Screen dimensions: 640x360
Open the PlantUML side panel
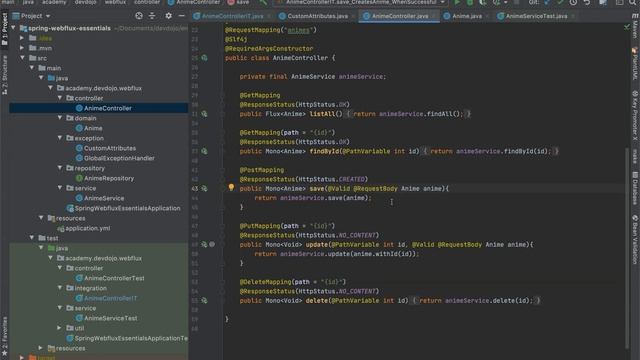click(635, 64)
